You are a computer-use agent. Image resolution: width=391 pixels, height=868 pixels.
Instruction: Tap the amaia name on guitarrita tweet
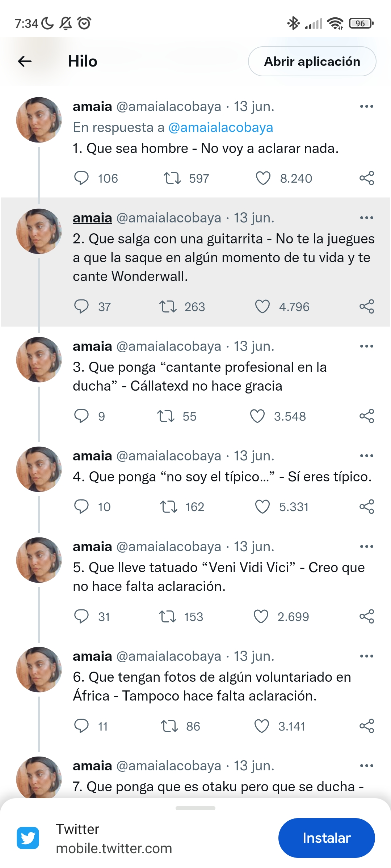click(92, 218)
